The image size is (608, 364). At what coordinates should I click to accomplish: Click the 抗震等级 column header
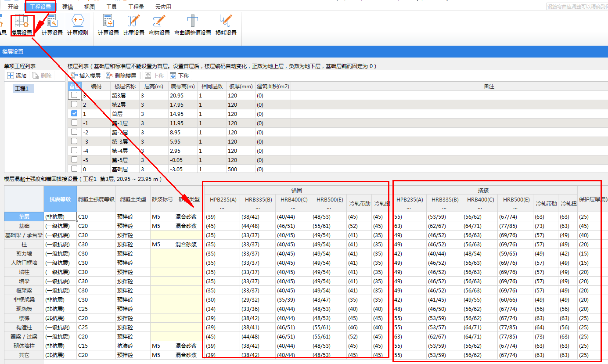[x=60, y=199]
